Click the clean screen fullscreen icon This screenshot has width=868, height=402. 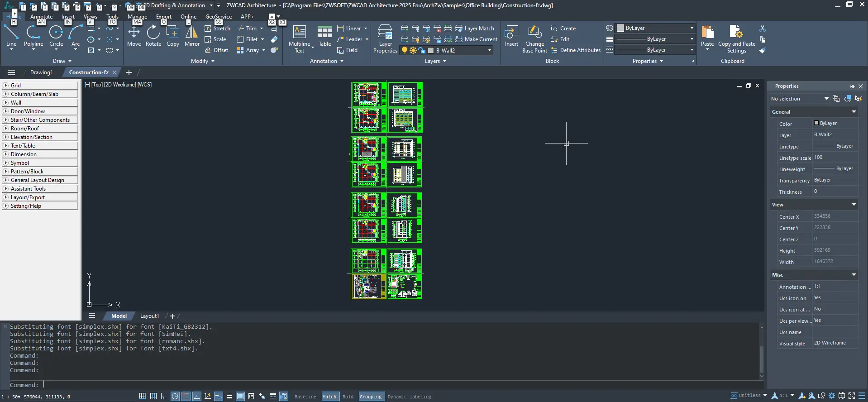(x=852, y=396)
